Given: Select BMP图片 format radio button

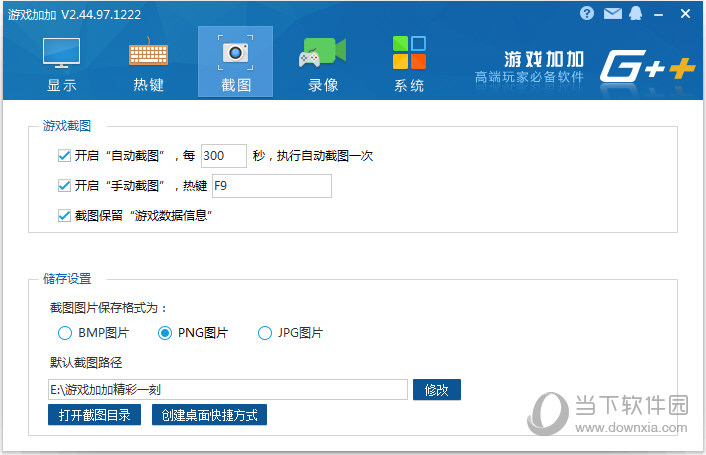Looking at the screenshot, I should 65,333.
